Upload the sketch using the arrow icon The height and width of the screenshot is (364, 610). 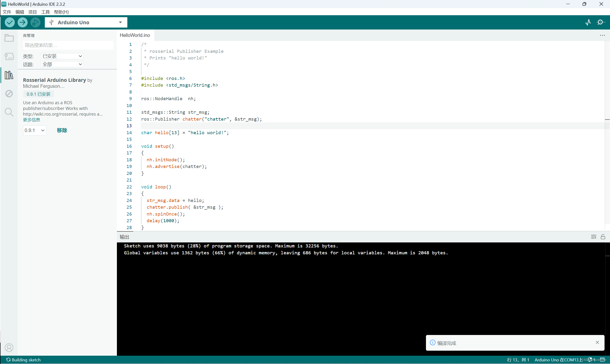[x=22, y=22]
